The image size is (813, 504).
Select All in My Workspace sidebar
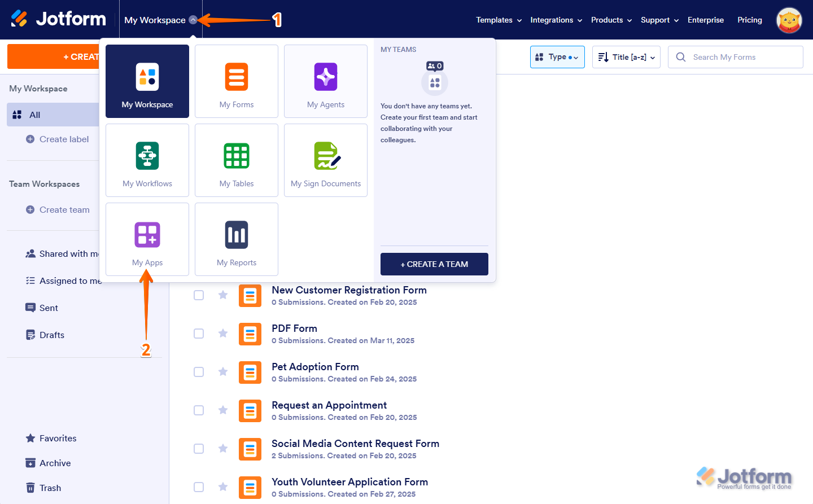tap(53, 115)
